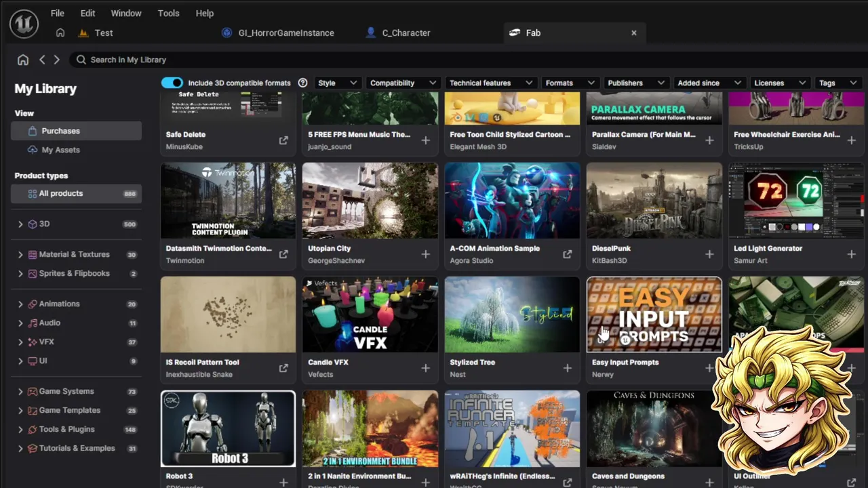Image resolution: width=868 pixels, height=488 pixels.
Task: Open the Compatibility filter dropdown
Action: point(403,83)
